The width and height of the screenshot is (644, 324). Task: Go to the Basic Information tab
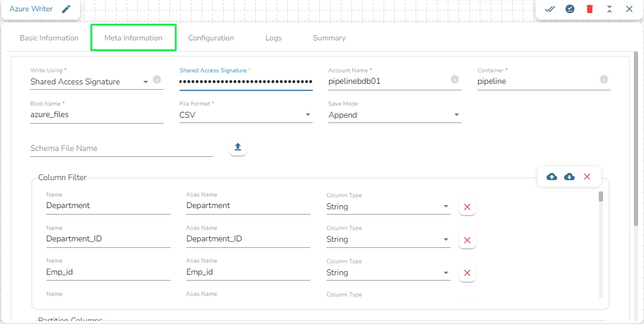[x=49, y=38]
